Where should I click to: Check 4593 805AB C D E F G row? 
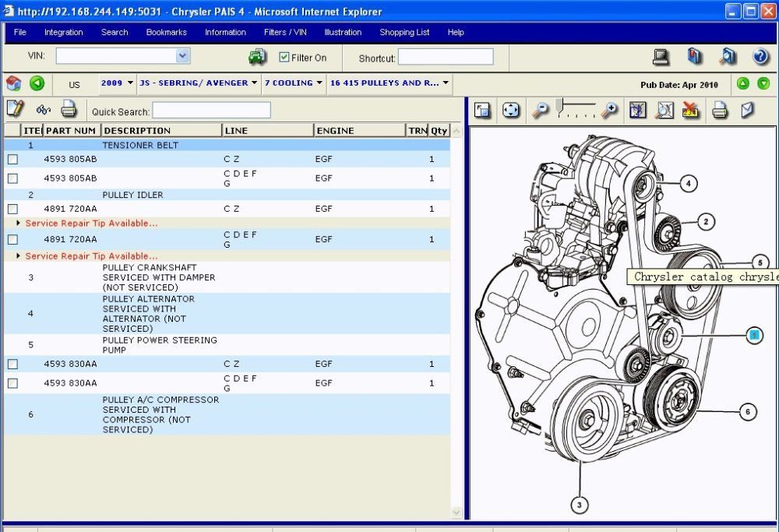click(13, 178)
